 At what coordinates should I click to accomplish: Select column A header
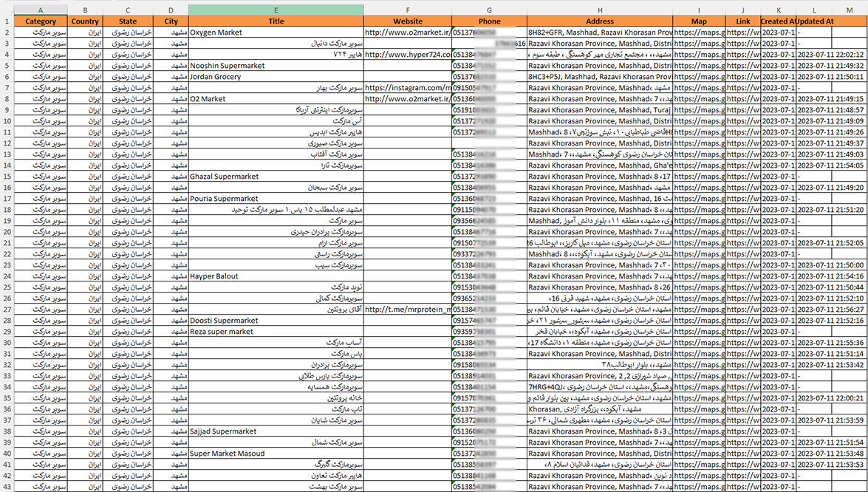point(41,10)
